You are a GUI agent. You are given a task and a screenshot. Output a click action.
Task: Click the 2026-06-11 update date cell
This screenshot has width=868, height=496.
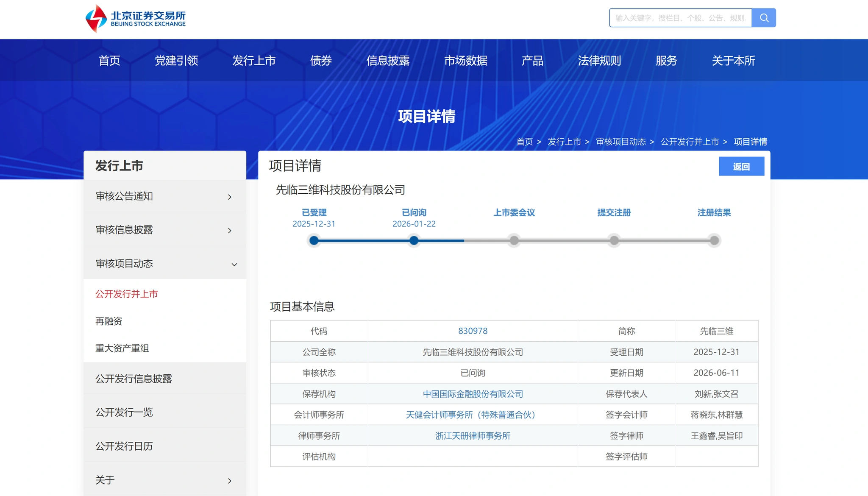point(716,373)
